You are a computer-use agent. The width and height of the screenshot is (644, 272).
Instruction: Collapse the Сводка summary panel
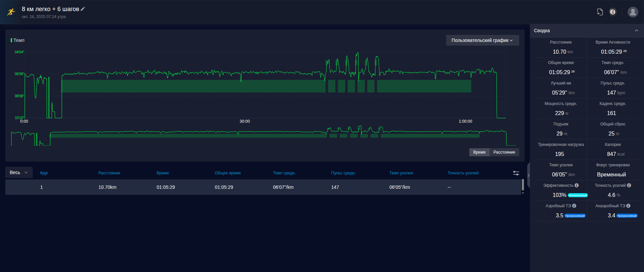636,31
